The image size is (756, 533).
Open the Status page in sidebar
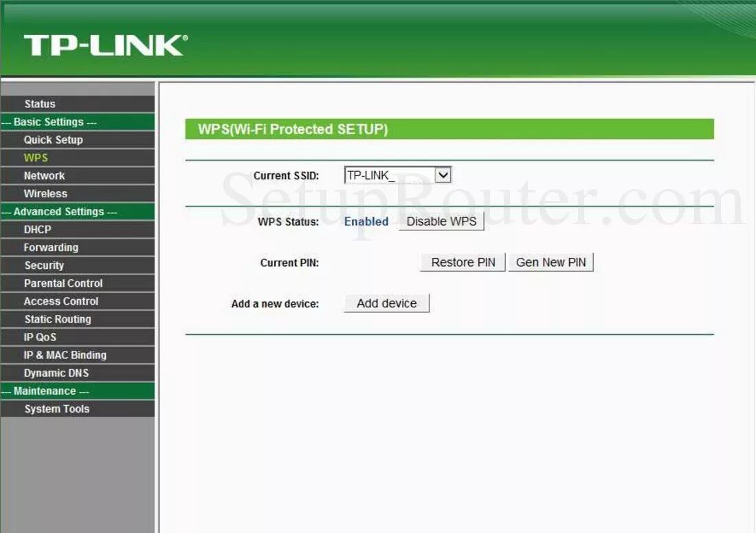pyautogui.click(x=78, y=104)
